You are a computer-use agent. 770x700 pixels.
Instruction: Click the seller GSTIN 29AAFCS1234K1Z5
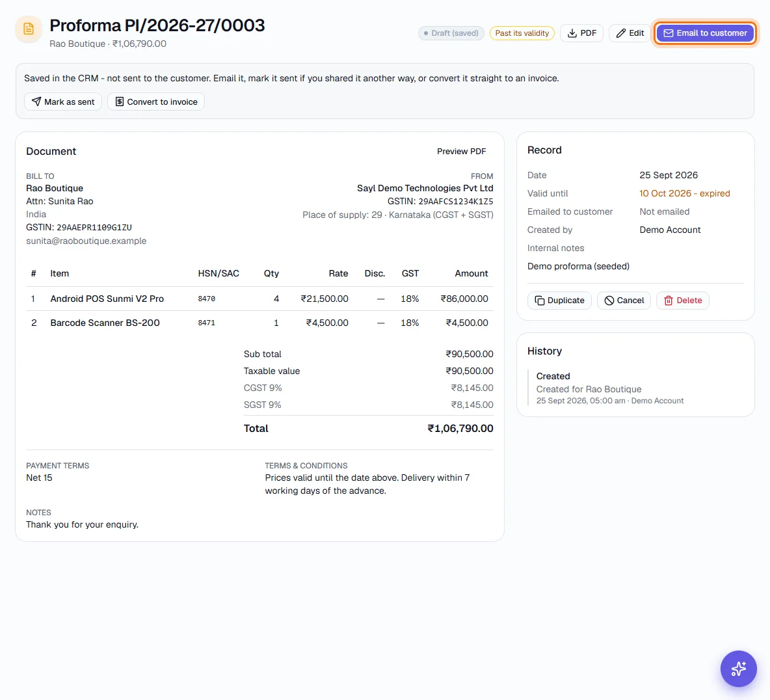(x=456, y=202)
